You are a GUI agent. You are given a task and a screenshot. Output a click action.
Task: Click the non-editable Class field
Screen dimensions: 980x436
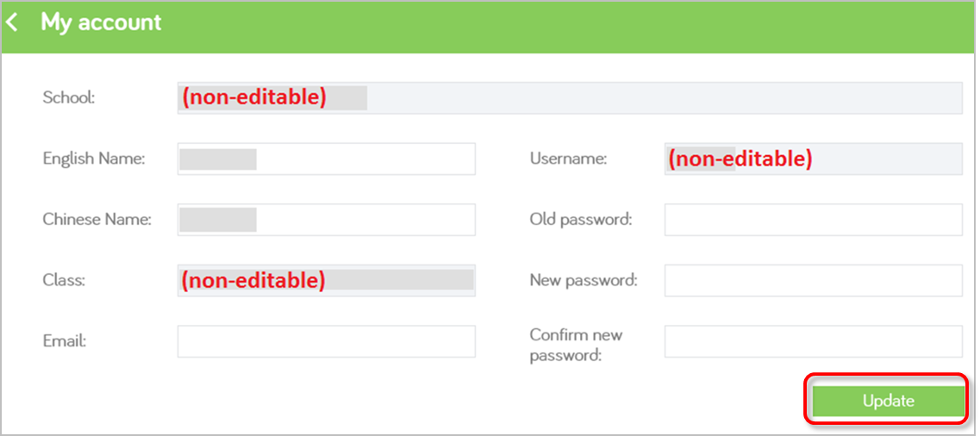click(327, 280)
